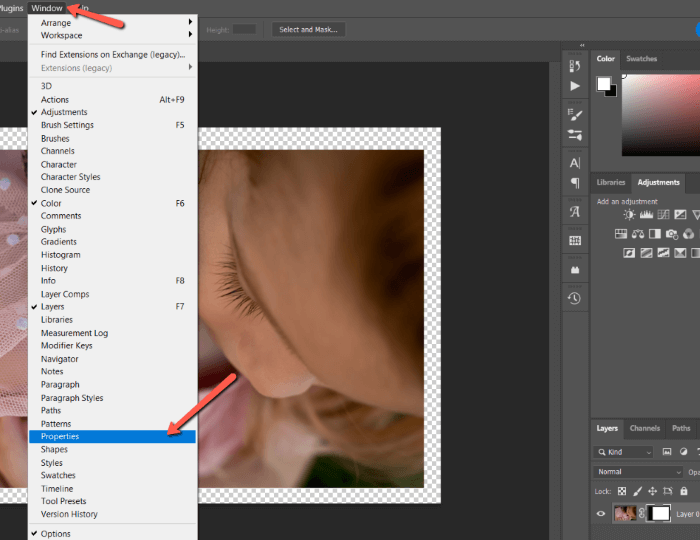Image resolution: width=700 pixels, height=540 pixels.
Task: Switch to the Channels tab
Action: pos(643,428)
